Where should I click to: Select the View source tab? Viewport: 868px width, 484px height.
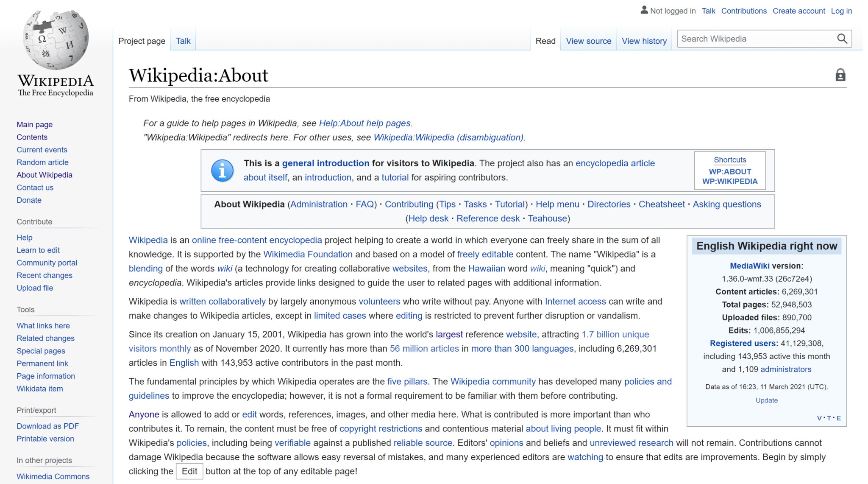point(588,41)
